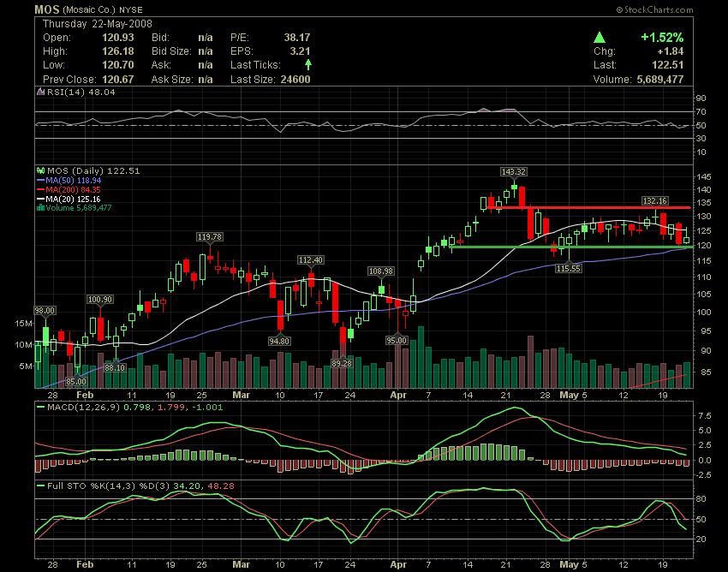Click the 100.90 price callout
Screen dimensions: 728x572
(100, 300)
